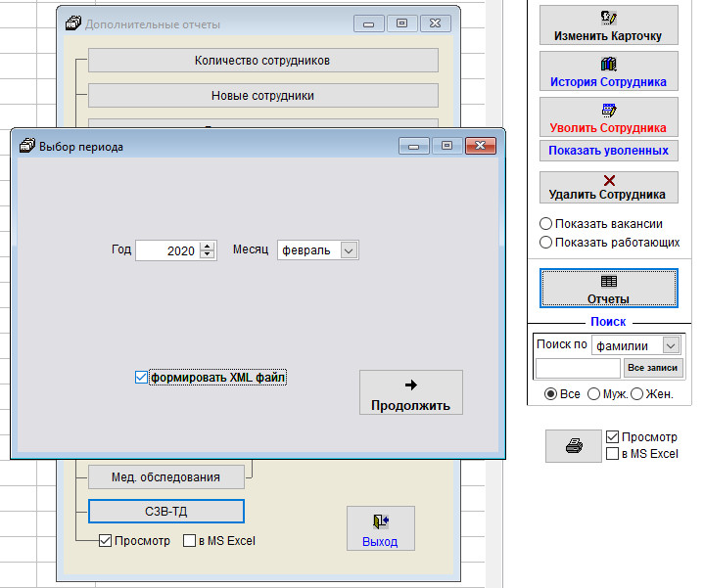
Task: Open История Сотрудника books icon button
Action: [x=608, y=71]
